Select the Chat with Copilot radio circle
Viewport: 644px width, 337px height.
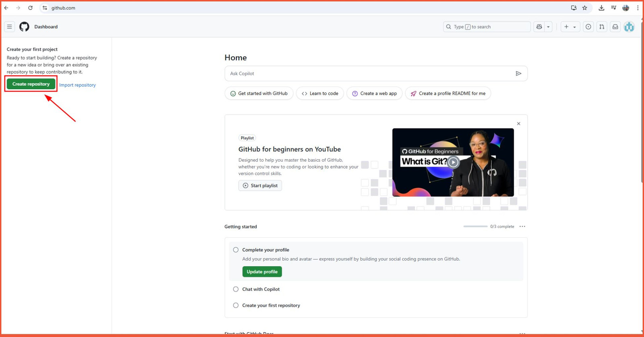click(236, 289)
